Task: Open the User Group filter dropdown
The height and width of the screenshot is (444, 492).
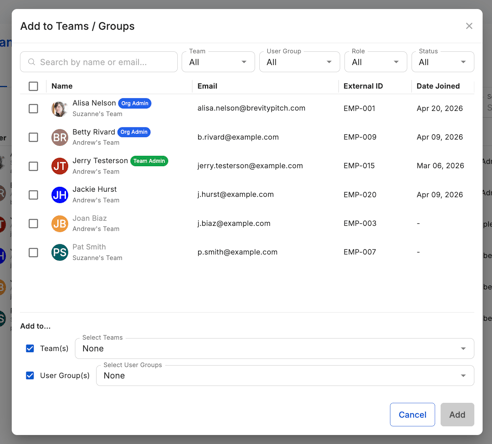Action: click(300, 62)
